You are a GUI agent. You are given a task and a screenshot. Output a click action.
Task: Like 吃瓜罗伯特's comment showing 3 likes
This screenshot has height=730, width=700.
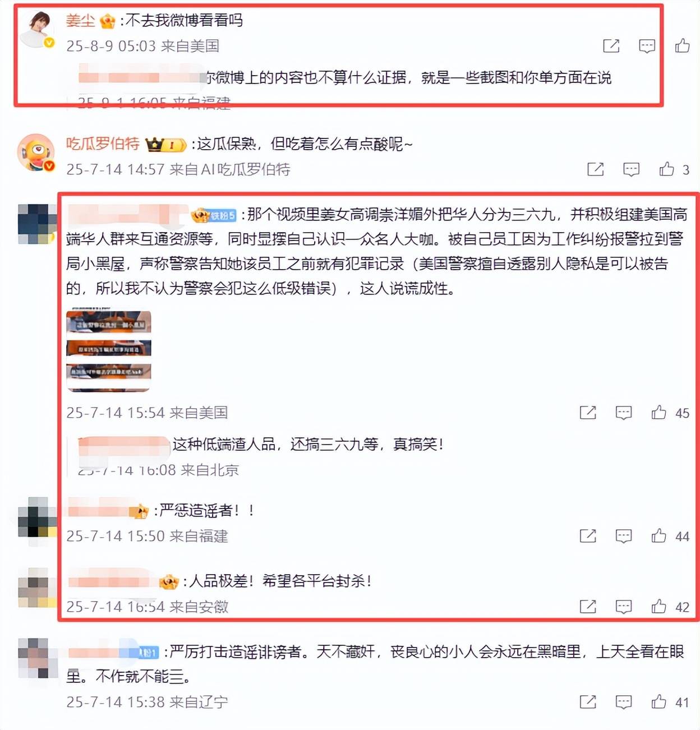tap(666, 169)
